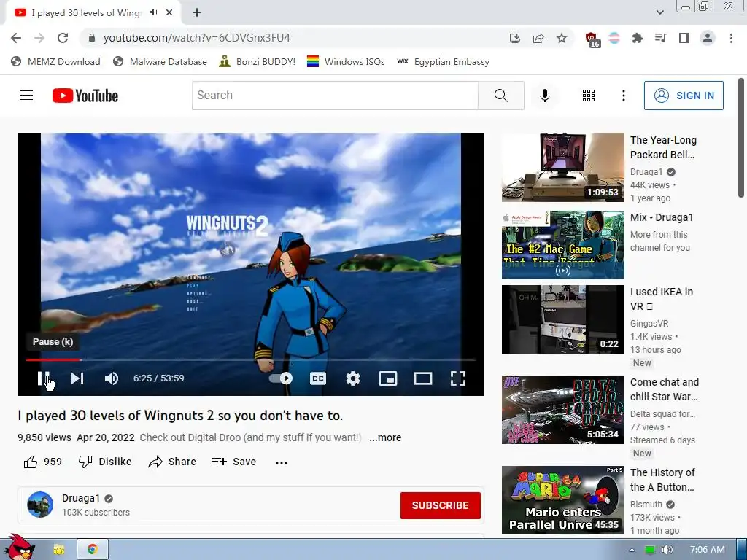The width and height of the screenshot is (747, 560).
Task: Open Bonzi BUDDY! bookmark
Action: 258,62
